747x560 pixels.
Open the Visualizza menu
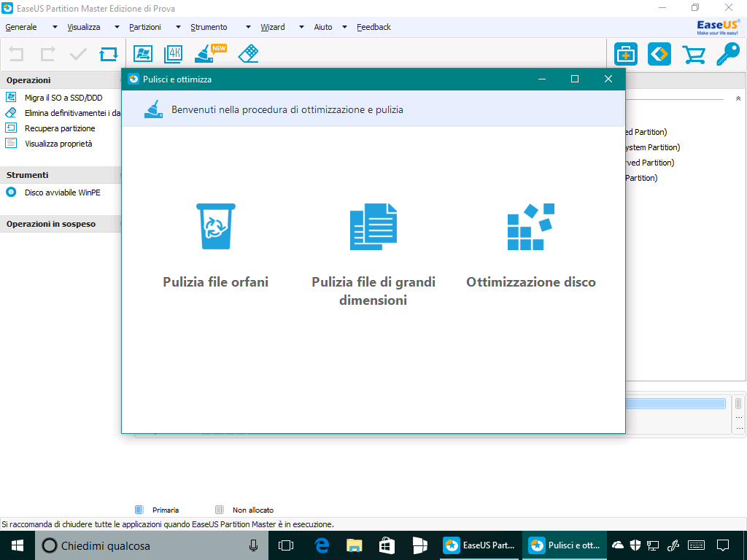(x=84, y=27)
